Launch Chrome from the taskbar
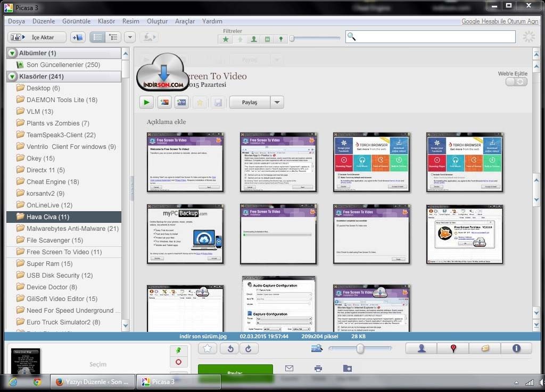The height and width of the screenshot is (392, 545). click(x=37, y=382)
